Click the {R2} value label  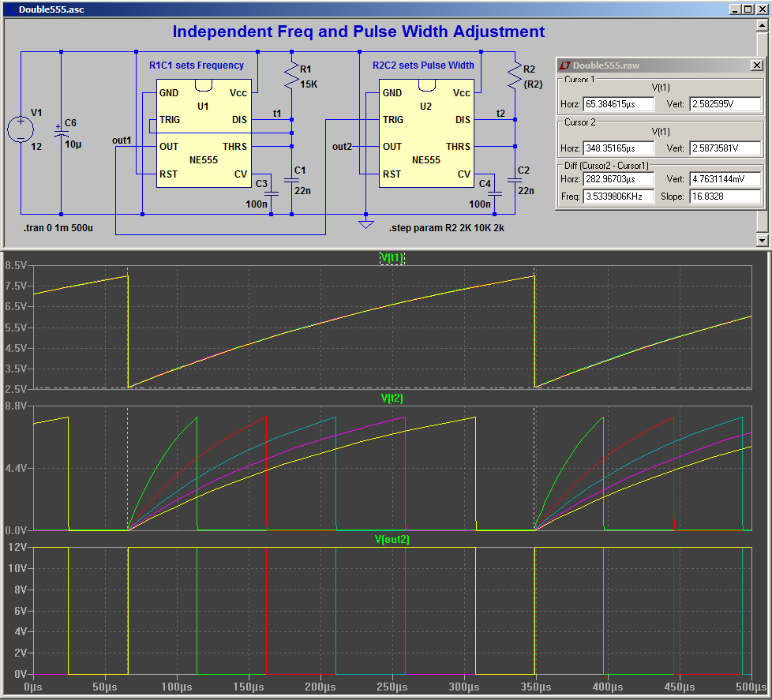point(533,84)
